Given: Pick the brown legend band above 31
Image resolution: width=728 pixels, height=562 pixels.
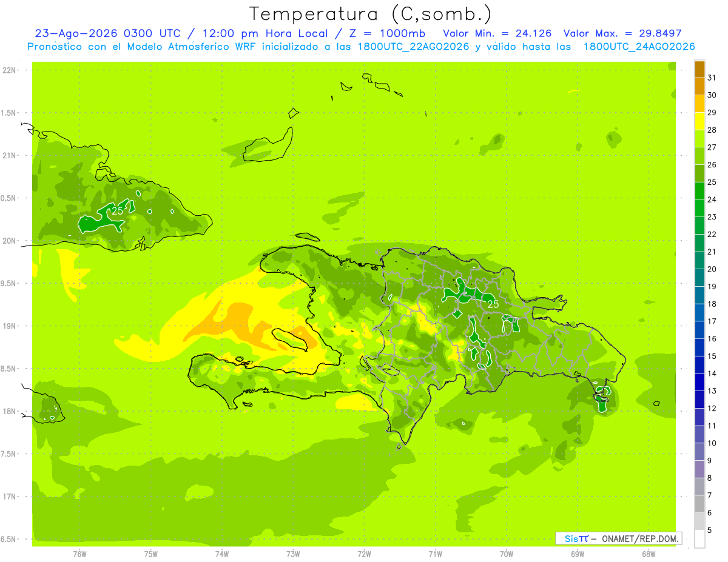Looking at the screenshot, I should (699, 69).
